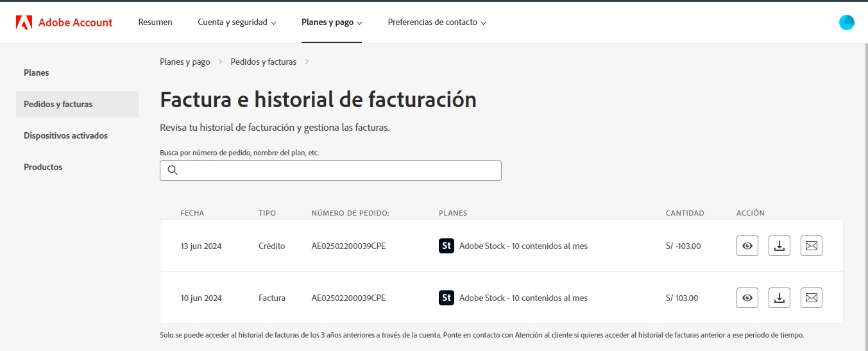Download the 10 jun 2024 Factura invoice
Viewport: 868px width, 351px height.
pos(779,298)
